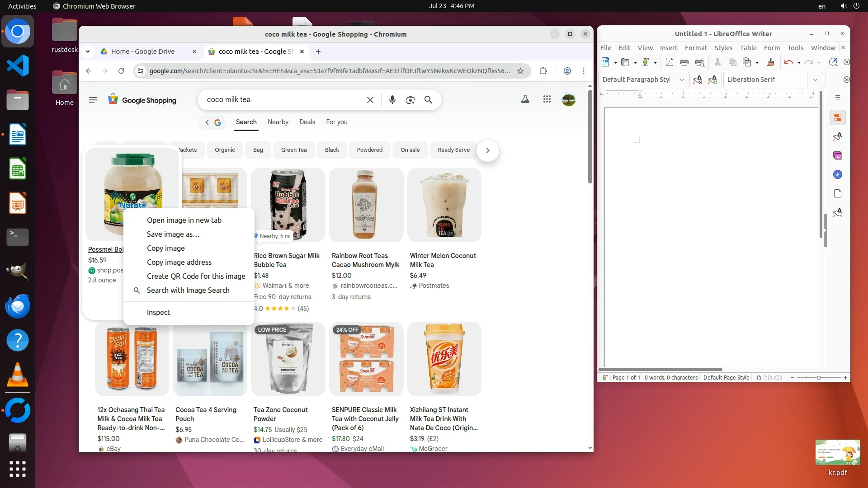Switch to the Deals tab
Screen dimensions: 868x488
pos(307,122)
